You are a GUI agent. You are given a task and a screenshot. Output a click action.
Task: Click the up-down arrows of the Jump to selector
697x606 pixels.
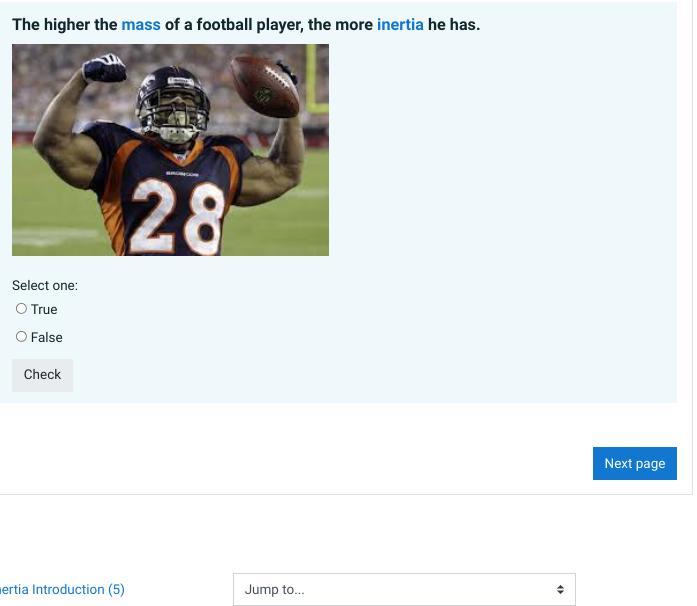coord(560,590)
